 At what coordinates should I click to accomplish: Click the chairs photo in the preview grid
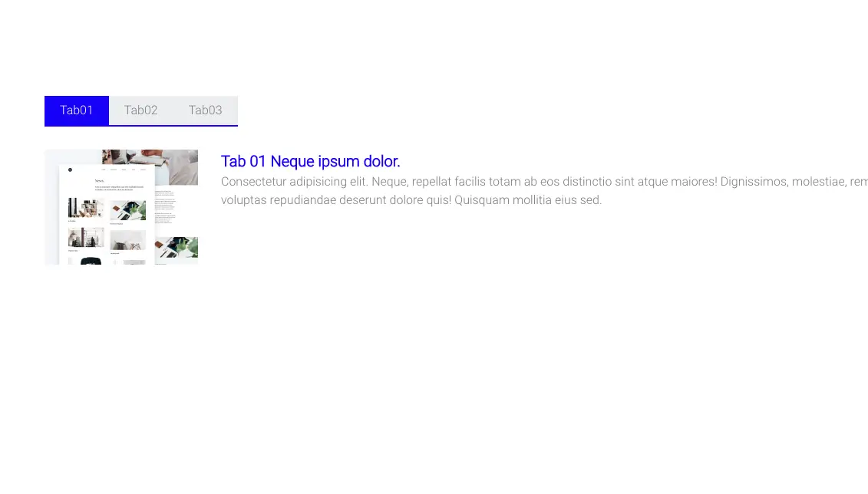[x=127, y=240]
